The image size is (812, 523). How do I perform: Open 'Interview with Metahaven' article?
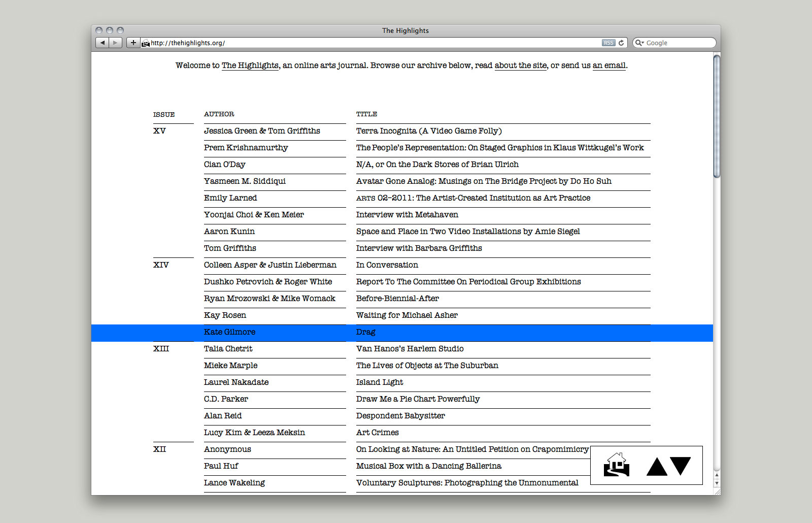[407, 215]
